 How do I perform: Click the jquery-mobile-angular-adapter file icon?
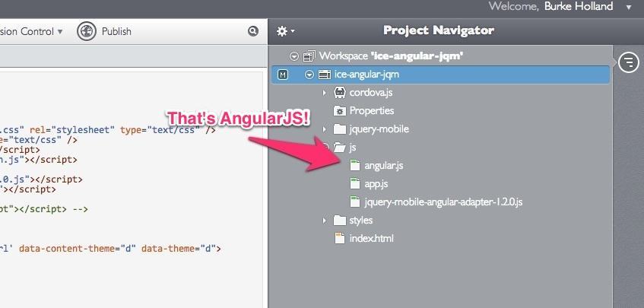coord(355,202)
